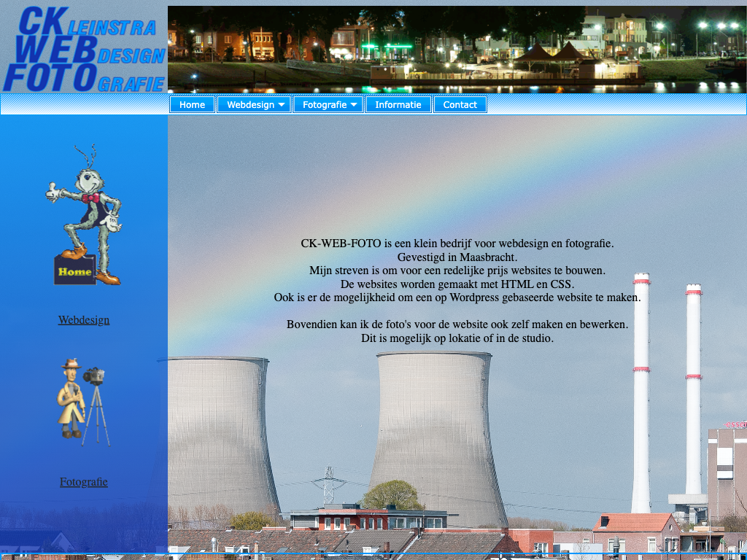Follow the Webdesign link in the sidebar
The width and height of the screenshot is (747, 560).
point(84,319)
